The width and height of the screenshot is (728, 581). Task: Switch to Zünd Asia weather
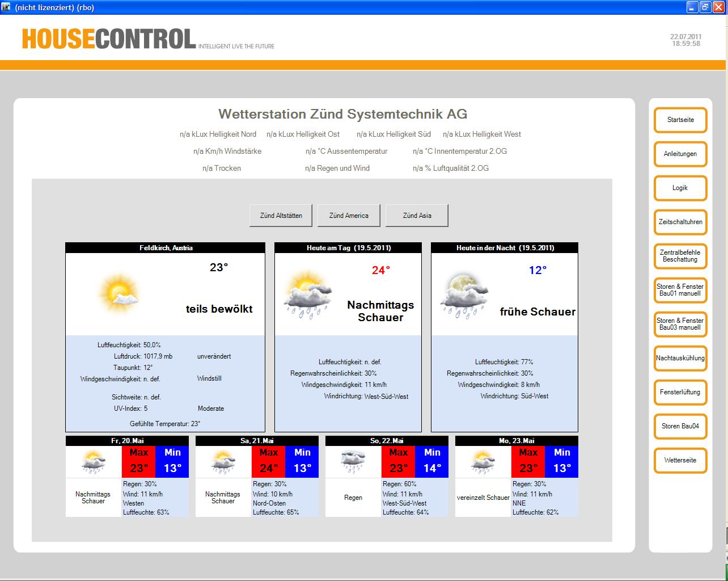coord(417,216)
